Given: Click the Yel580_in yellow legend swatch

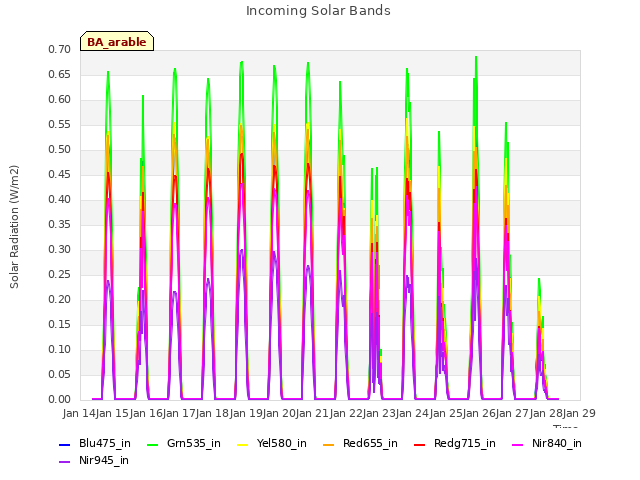Looking at the screenshot, I should click(242, 444).
